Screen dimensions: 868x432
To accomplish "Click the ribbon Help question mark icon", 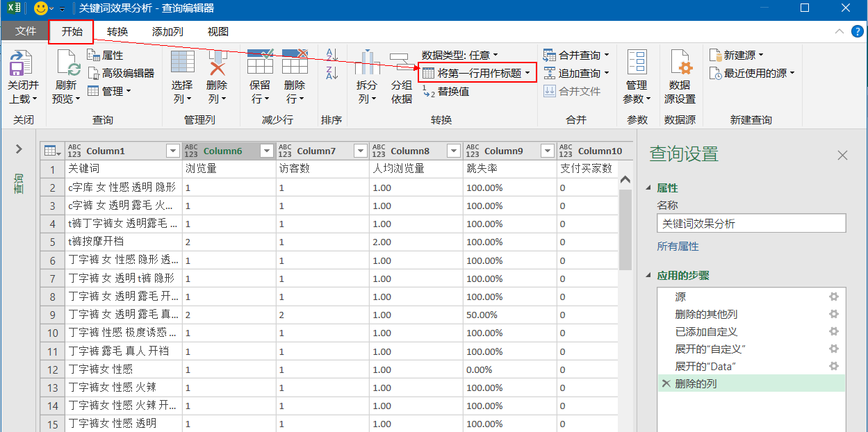I will click(x=858, y=31).
